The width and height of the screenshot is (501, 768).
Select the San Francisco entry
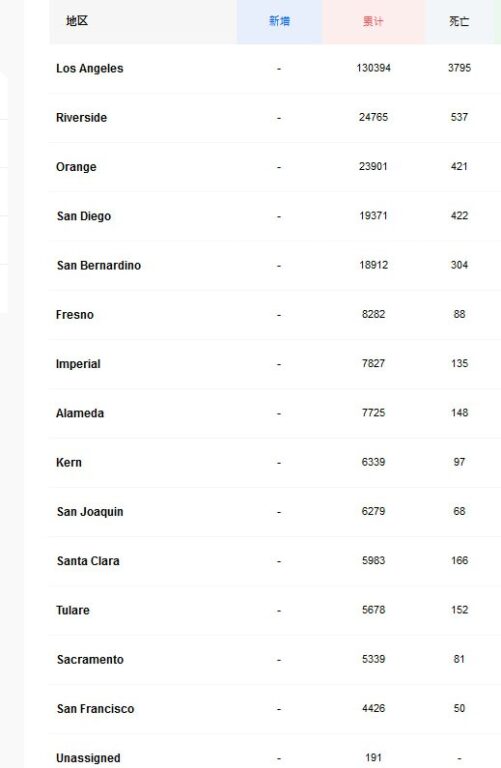coord(95,709)
